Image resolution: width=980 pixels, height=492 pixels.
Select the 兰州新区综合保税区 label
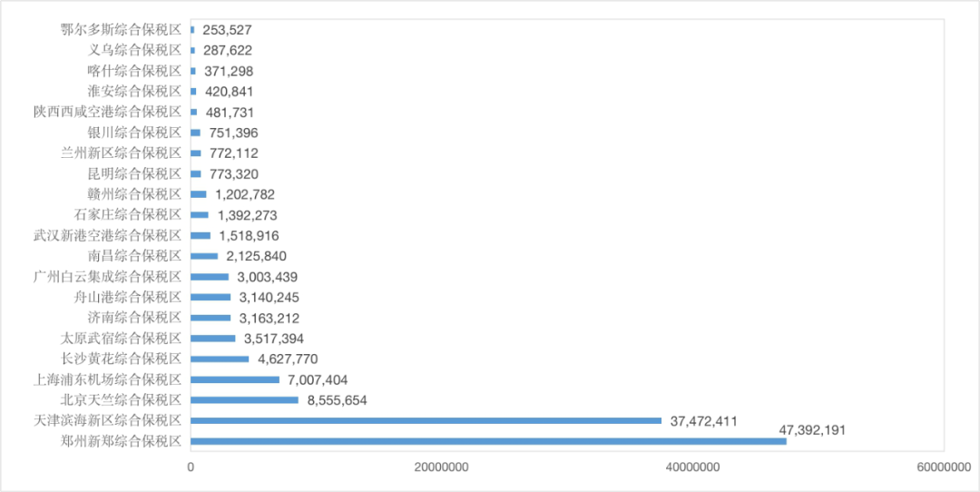tap(121, 153)
